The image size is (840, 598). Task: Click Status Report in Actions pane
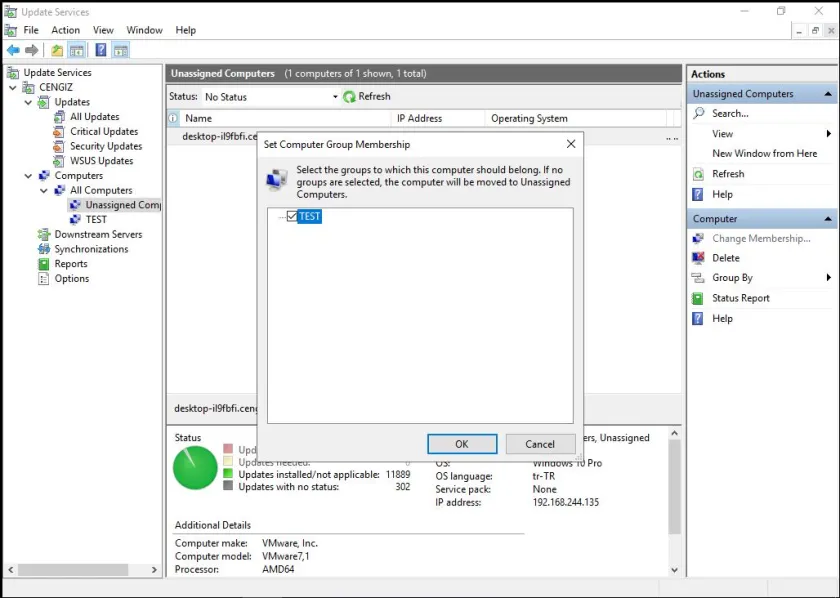click(740, 298)
